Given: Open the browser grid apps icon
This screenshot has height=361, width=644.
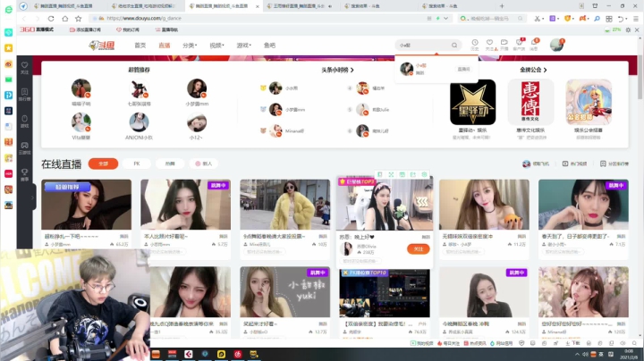Looking at the screenshot, I should pos(609,19).
